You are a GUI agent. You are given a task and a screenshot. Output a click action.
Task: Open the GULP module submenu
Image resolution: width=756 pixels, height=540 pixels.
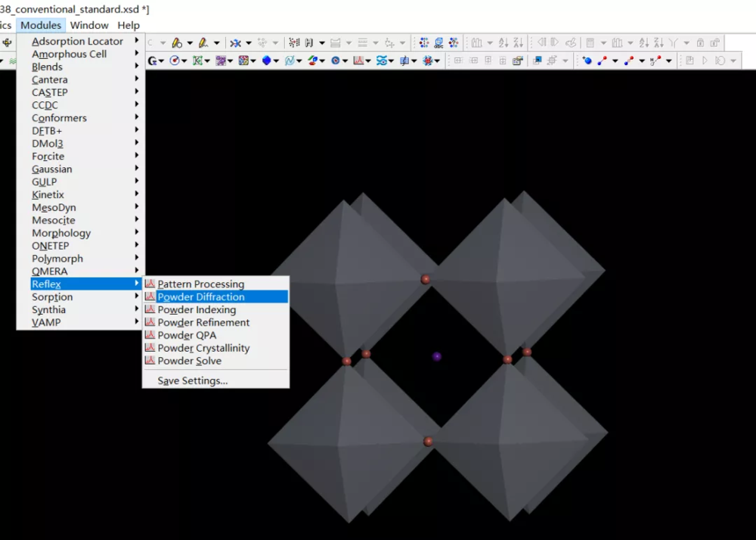point(81,182)
